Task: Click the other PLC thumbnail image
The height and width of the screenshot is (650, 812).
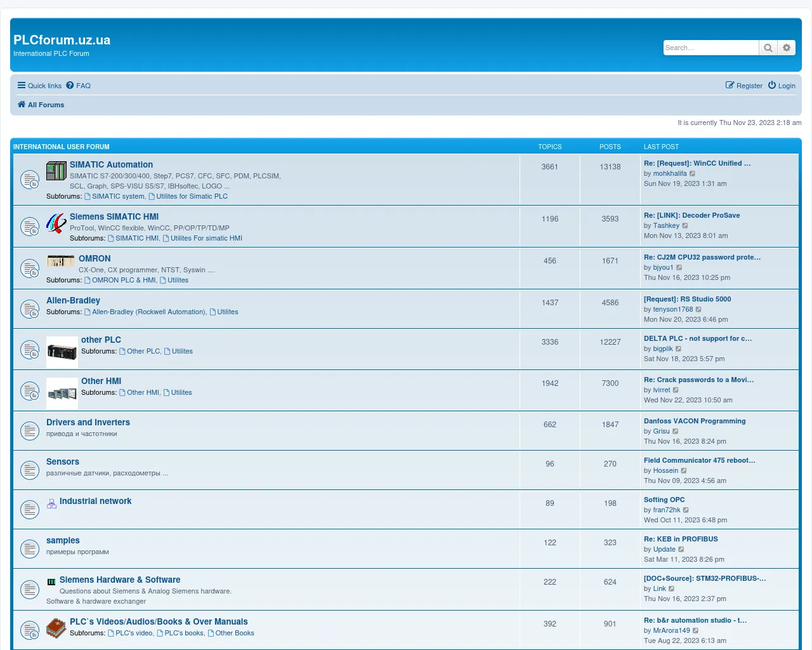Action: [62, 352]
